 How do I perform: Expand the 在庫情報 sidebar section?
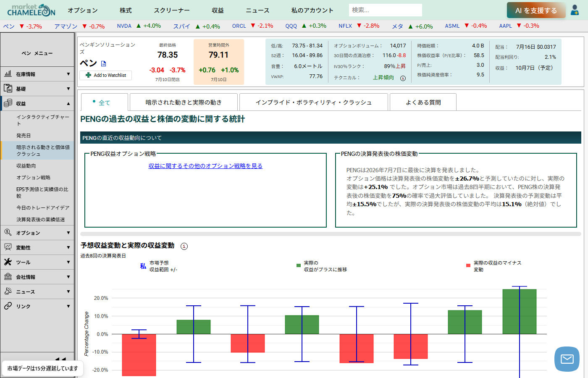click(x=68, y=74)
